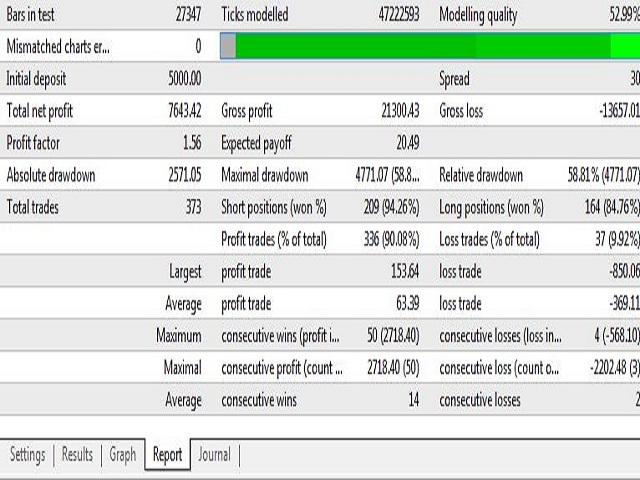This screenshot has width=640, height=480.
Task: Select the Report tab
Action: 167,455
